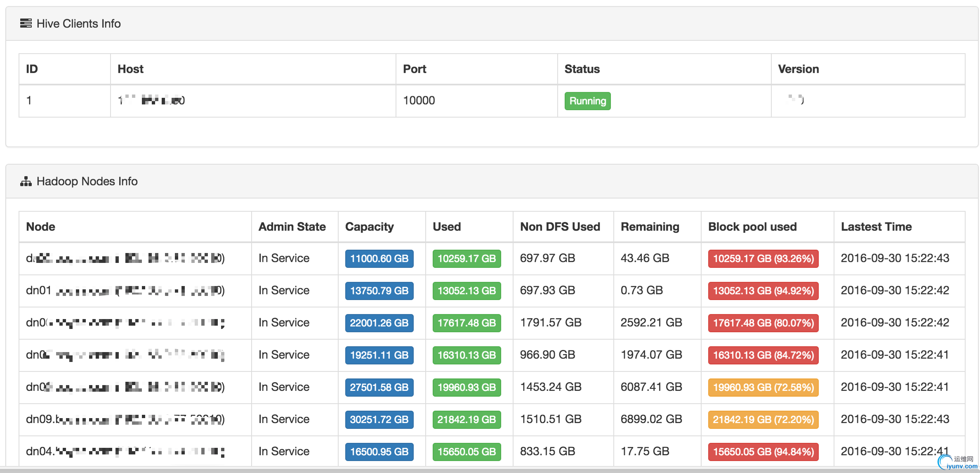
Task: Click the green 13052.13 GB used badge
Action: coord(466,291)
